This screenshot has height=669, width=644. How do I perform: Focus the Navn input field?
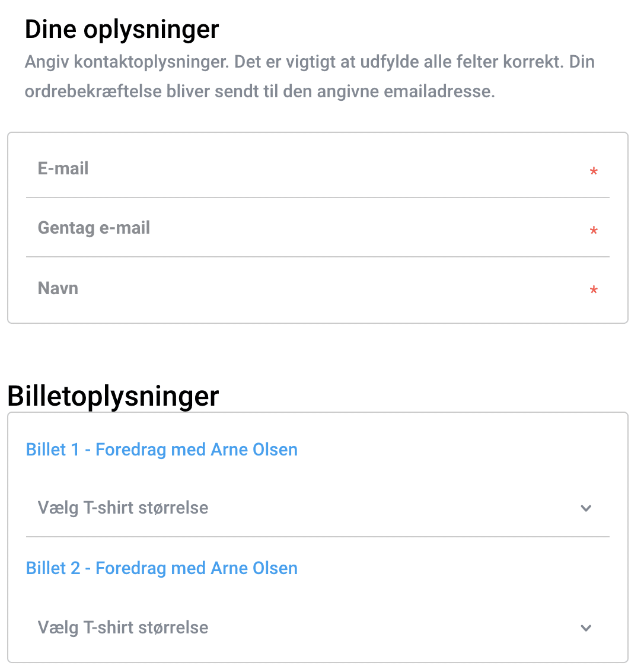[x=318, y=288]
